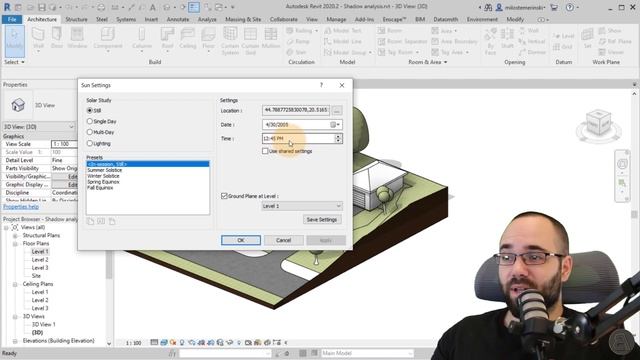Click the Ramp tool in Circulation panel
The width and height of the screenshot is (640, 360).
(298, 41)
